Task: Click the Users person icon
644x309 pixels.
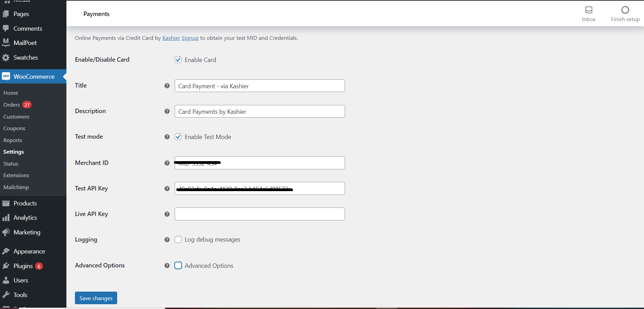Action: 6,280
